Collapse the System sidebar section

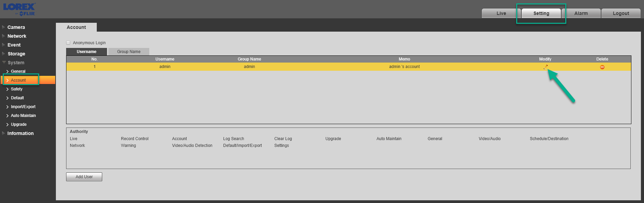coord(16,63)
